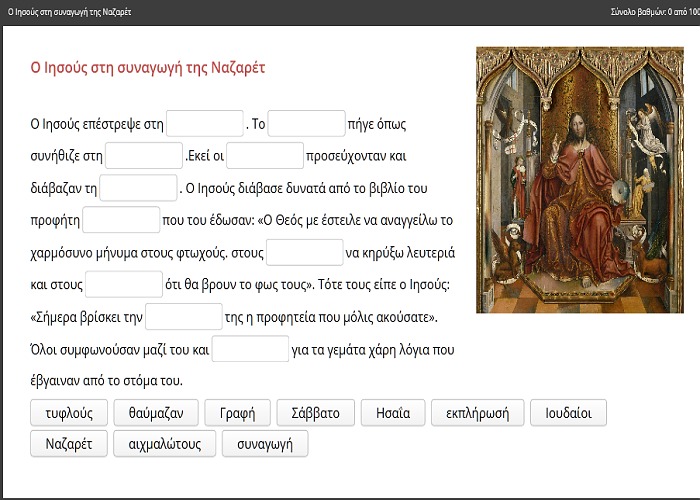Click blank between 'Εκεί οι' and 'προσεύχονταν'
The width and height of the screenshot is (700, 500).
tap(265, 156)
